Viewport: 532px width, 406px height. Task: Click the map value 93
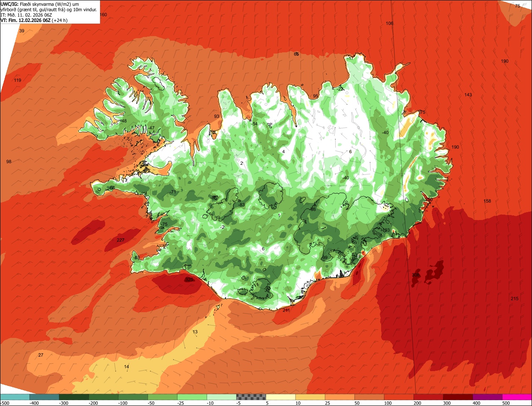tap(217, 116)
